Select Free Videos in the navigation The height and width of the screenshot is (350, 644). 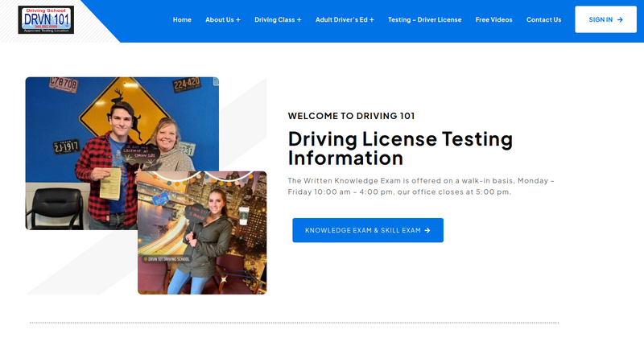(x=493, y=19)
